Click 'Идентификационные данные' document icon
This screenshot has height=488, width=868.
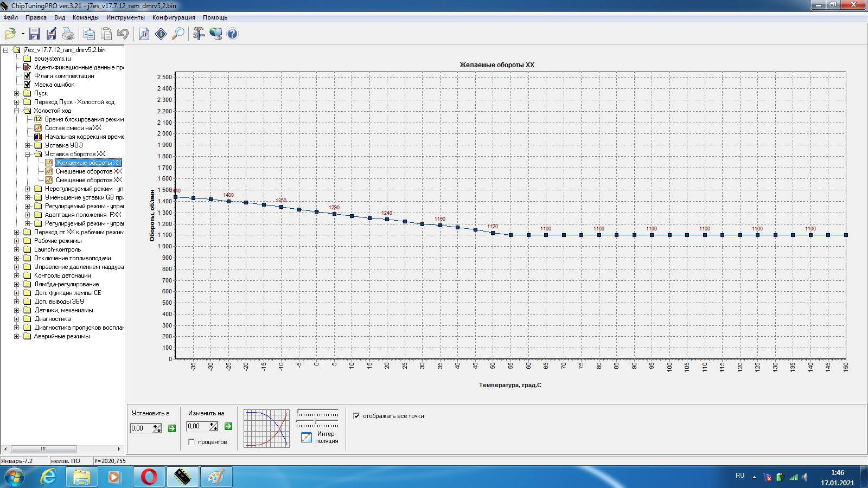[27, 67]
